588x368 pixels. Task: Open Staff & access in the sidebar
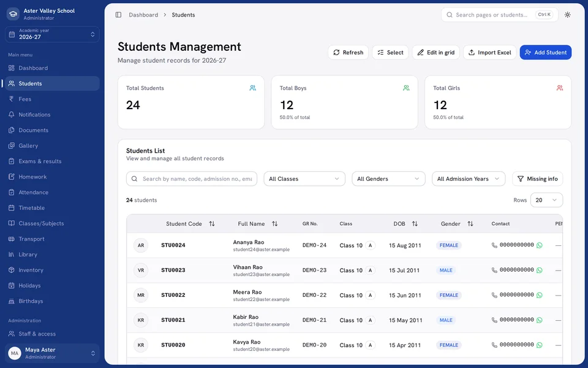coord(52,334)
